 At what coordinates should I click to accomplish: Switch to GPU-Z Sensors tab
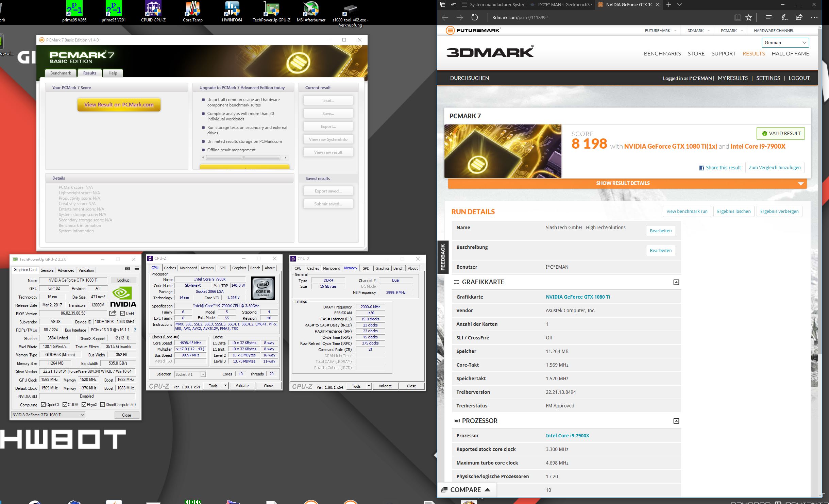point(47,270)
